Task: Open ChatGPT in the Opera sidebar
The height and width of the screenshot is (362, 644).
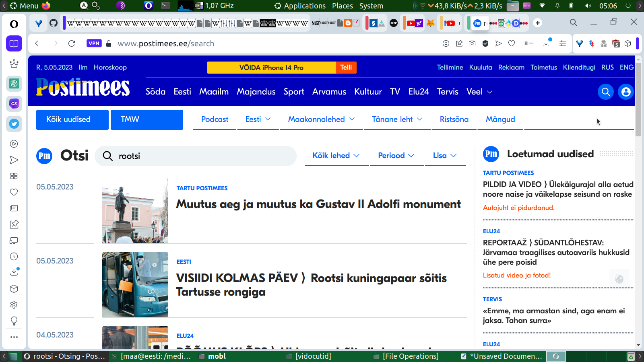Action: [14, 83]
